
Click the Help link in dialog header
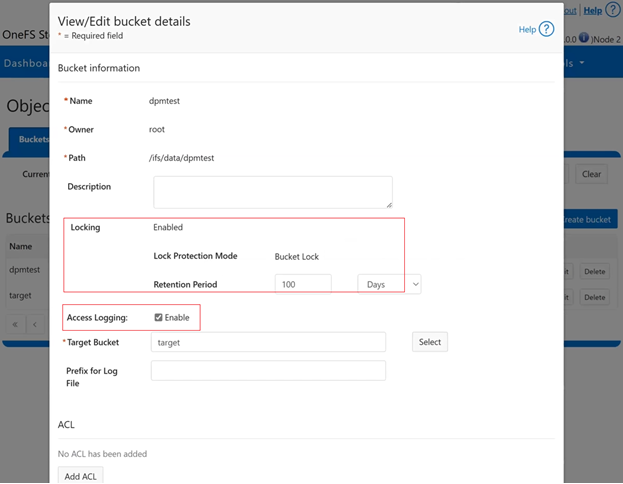point(527,30)
